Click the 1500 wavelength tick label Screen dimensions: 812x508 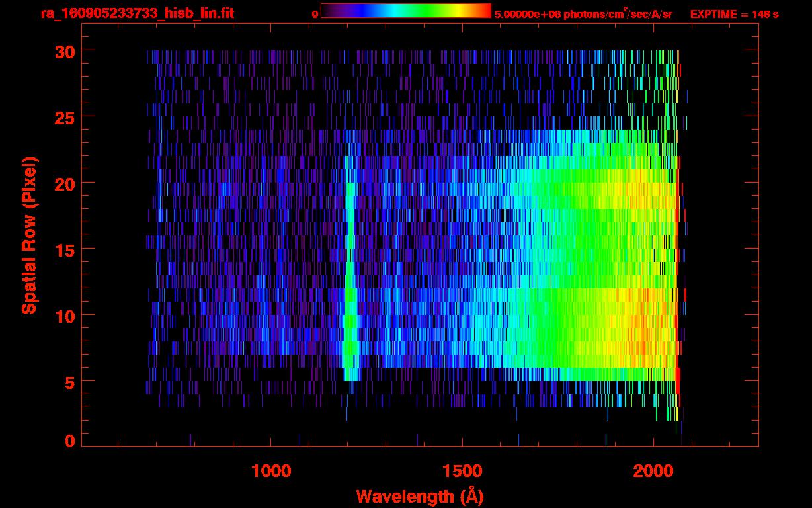tap(462, 470)
